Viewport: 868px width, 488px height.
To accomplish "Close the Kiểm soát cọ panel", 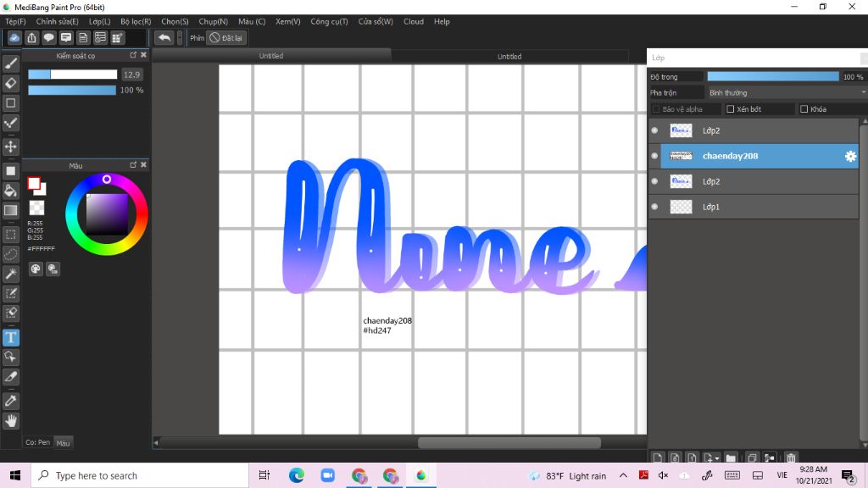I will click(144, 55).
